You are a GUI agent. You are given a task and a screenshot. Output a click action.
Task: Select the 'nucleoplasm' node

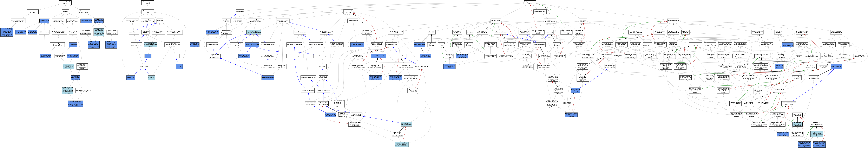pos(130,78)
